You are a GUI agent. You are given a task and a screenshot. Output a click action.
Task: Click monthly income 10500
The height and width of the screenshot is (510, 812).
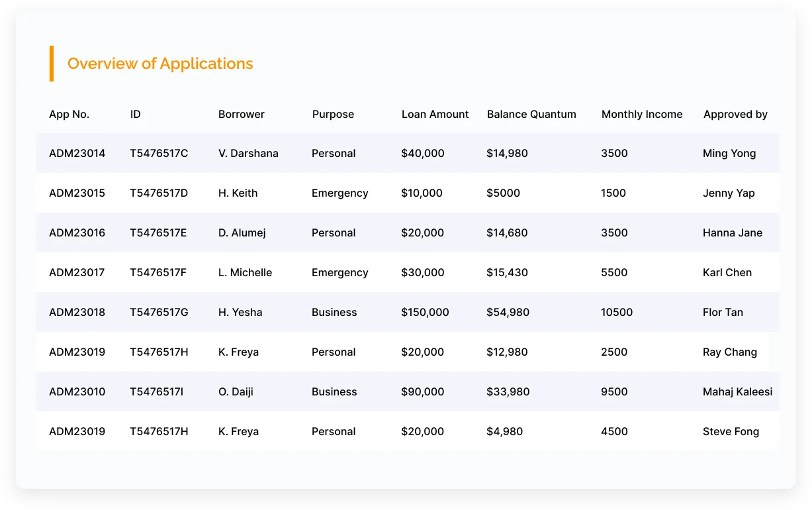click(x=617, y=312)
